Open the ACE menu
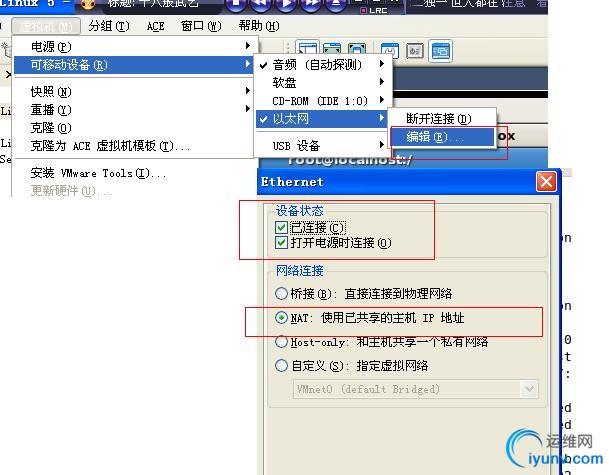 click(x=156, y=26)
